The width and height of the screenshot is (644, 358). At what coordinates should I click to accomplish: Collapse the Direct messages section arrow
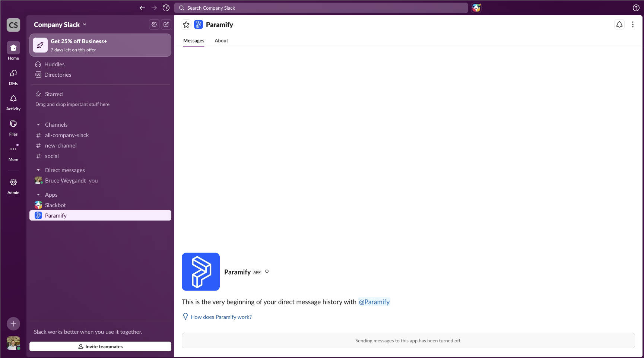point(38,170)
